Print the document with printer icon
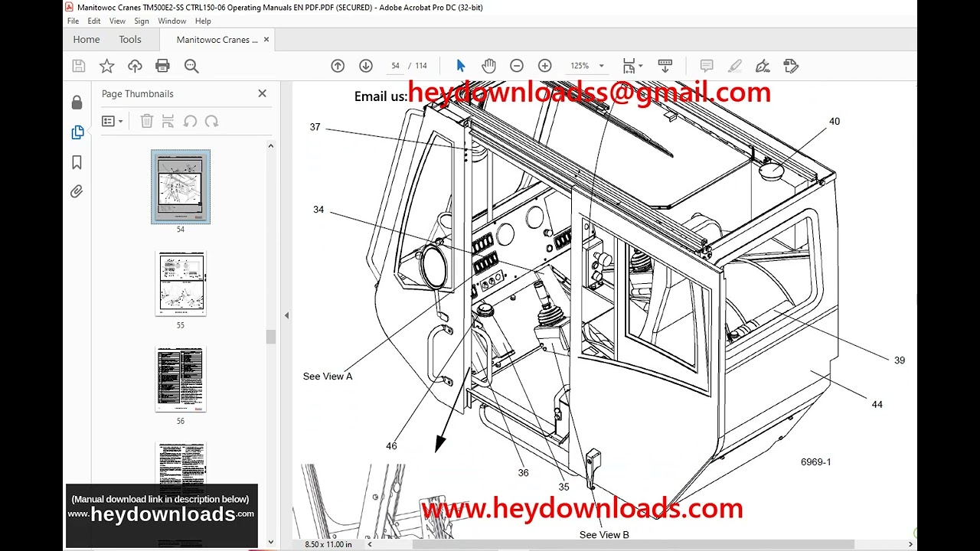Image resolution: width=980 pixels, height=551 pixels. tap(162, 66)
